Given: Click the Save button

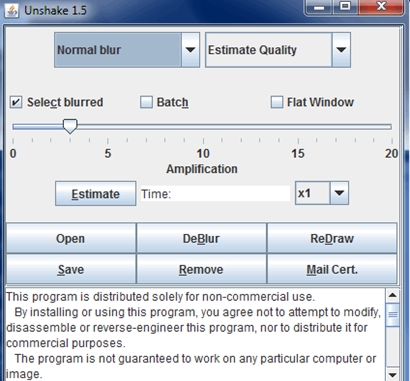Looking at the screenshot, I should click(71, 269).
